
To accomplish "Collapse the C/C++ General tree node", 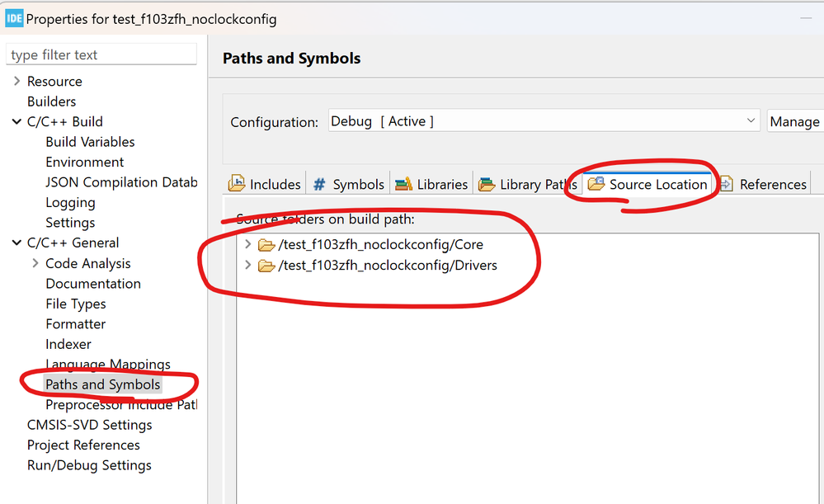I will 16,243.
